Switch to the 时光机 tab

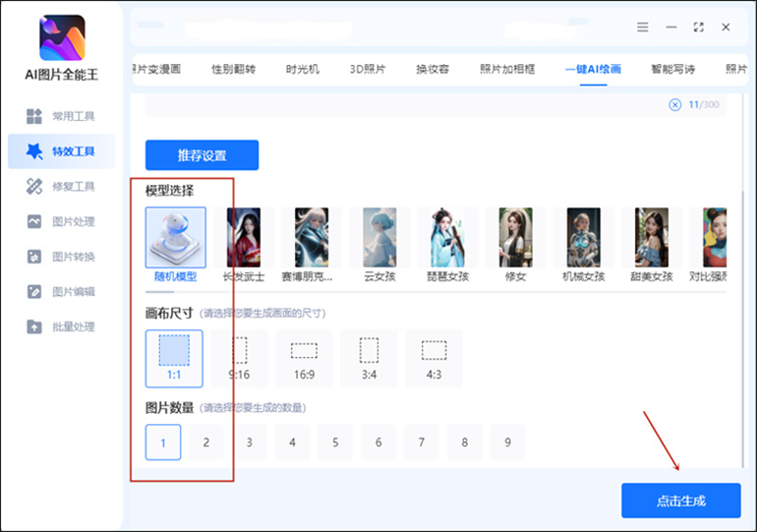pyautogui.click(x=303, y=69)
